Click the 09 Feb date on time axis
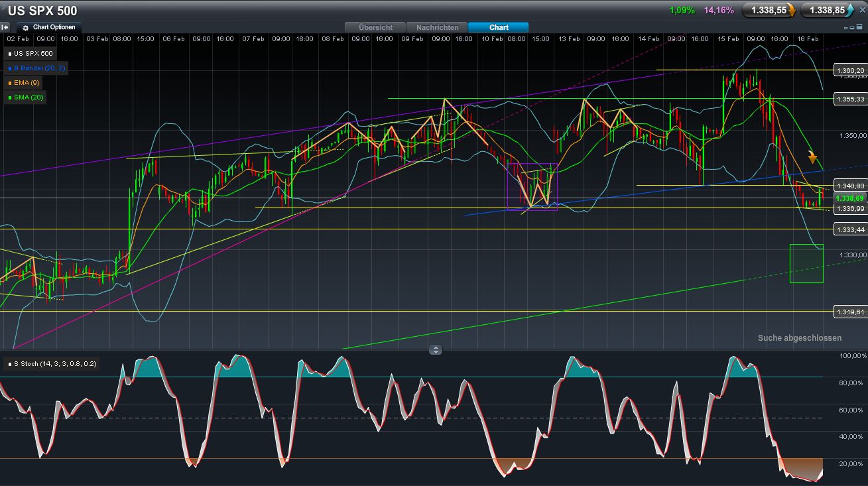Viewport: 868px width, 486px height. 412,39
